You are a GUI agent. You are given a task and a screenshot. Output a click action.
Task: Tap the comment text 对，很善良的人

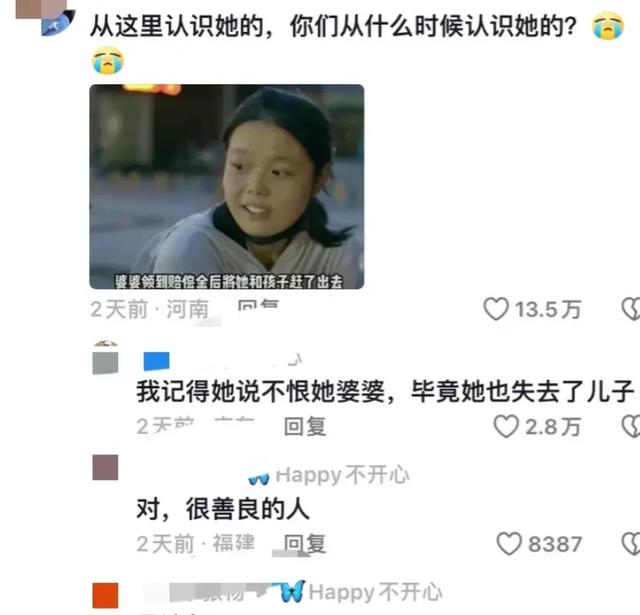[223, 509]
